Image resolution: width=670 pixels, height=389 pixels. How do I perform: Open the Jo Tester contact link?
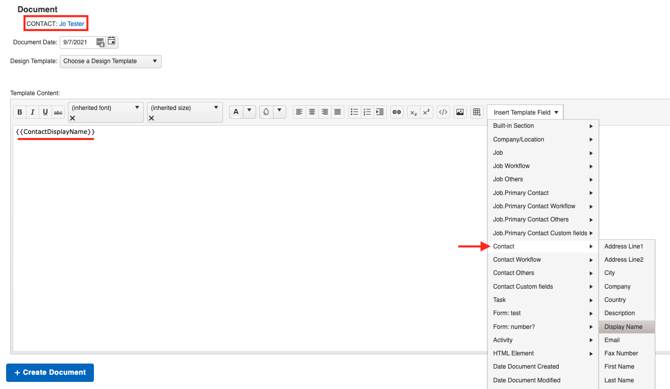tap(72, 24)
